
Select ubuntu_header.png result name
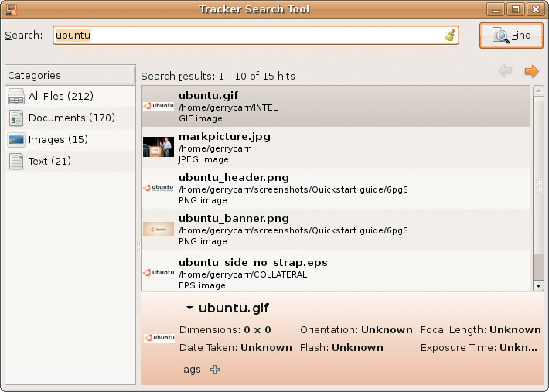coord(234,178)
